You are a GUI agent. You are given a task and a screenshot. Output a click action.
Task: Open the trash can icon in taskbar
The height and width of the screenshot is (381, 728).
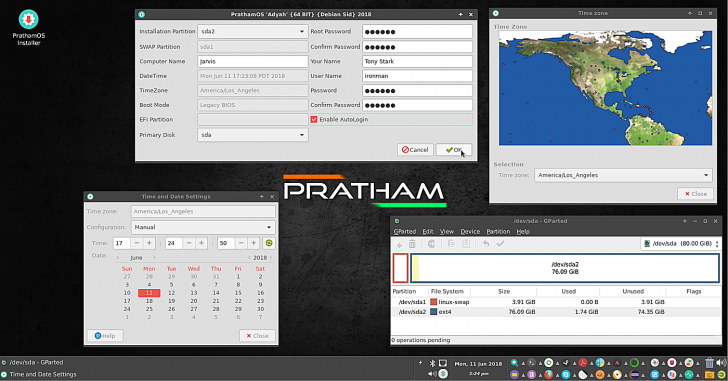pos(709,363)
